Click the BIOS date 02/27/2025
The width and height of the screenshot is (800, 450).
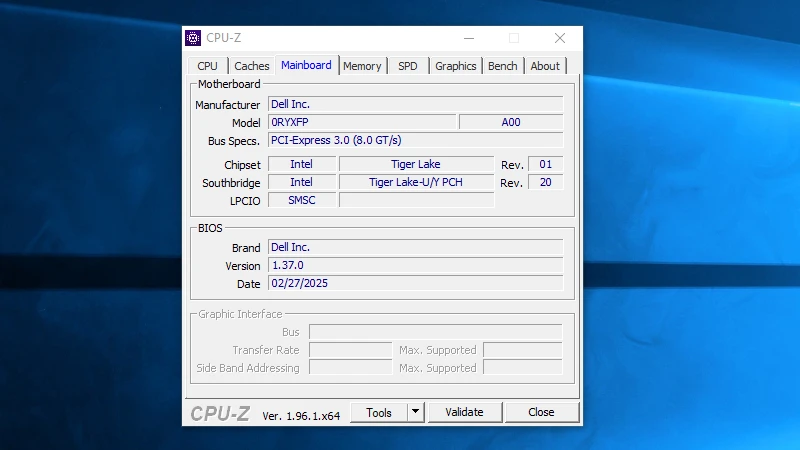pos(416,283)
